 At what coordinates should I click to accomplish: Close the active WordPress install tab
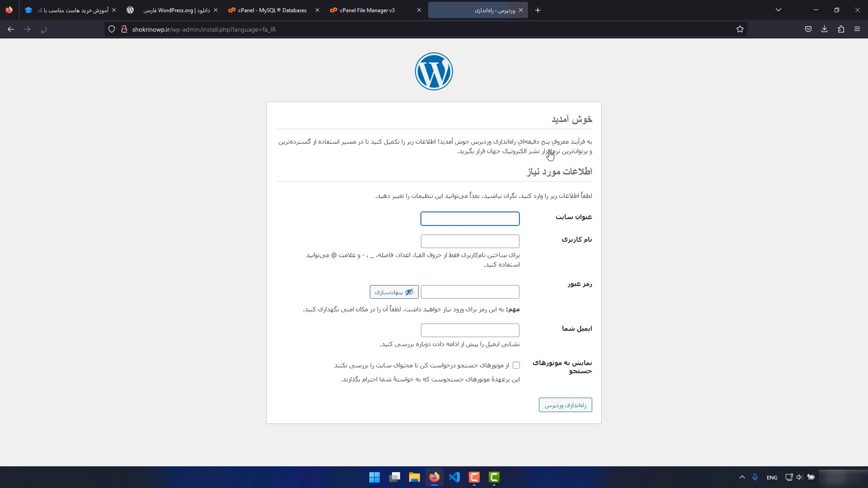[521, 10]
